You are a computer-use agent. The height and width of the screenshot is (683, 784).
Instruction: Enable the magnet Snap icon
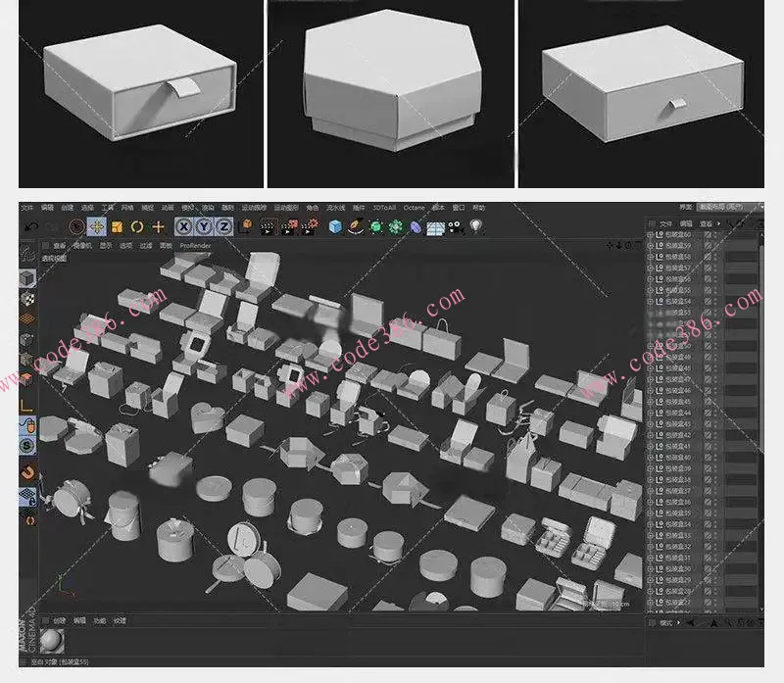pos(27,473)
